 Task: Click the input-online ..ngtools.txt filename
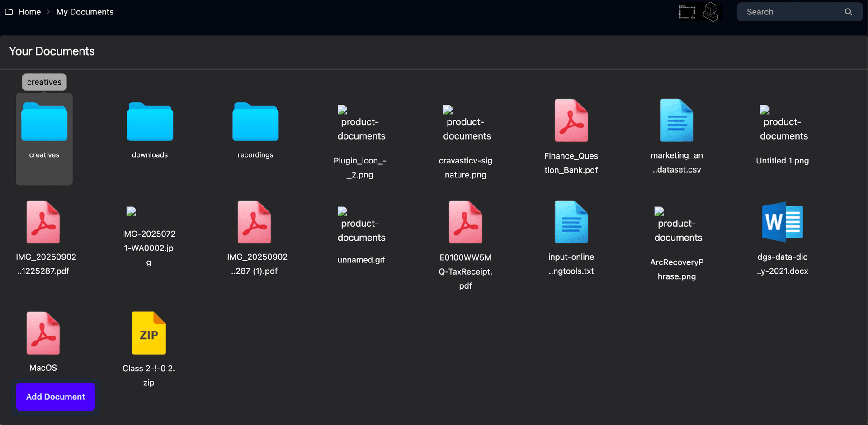[x=571, y=264]
